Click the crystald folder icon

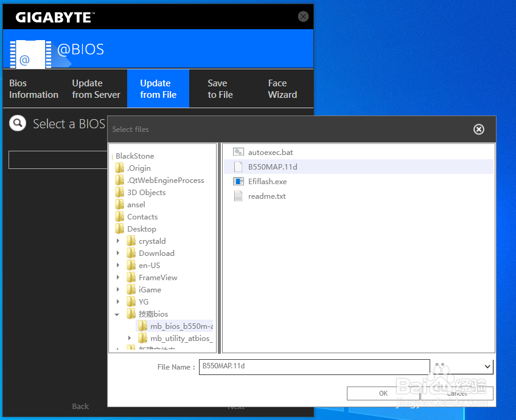131,241
